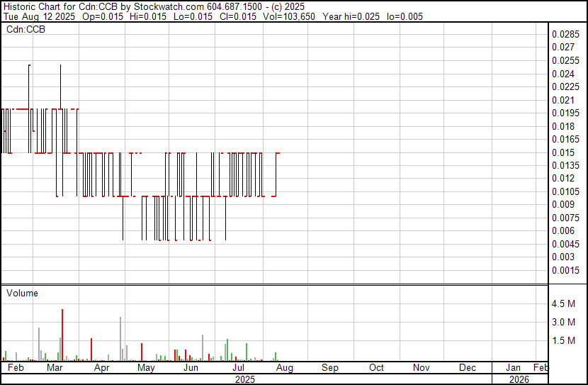Click the 0.0285 price axis label
This screenshot has width=588, height=385.
click(565, 34)
